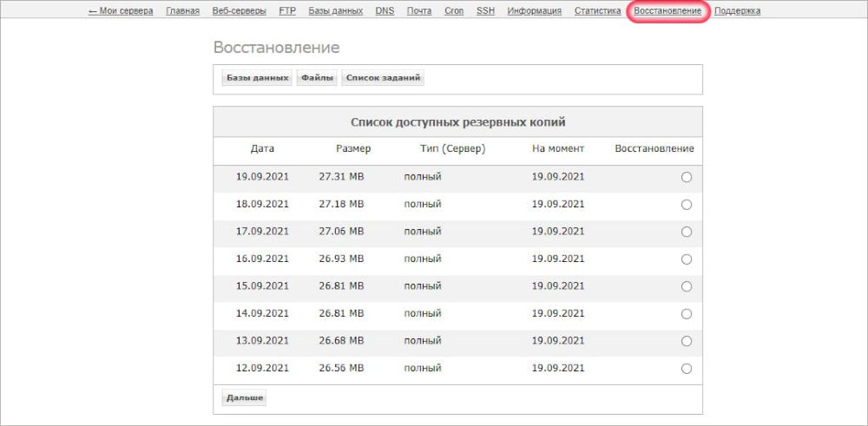
Task: Click полный in the 19.09.2021 row
Action: pyautogui.click(x=423, y=177)
